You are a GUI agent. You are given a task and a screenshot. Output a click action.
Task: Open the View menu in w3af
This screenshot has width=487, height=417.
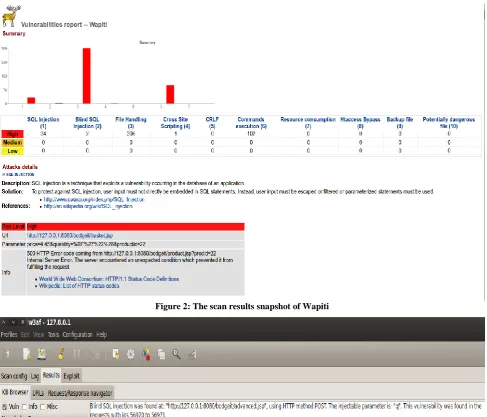(x=38, y=334)
